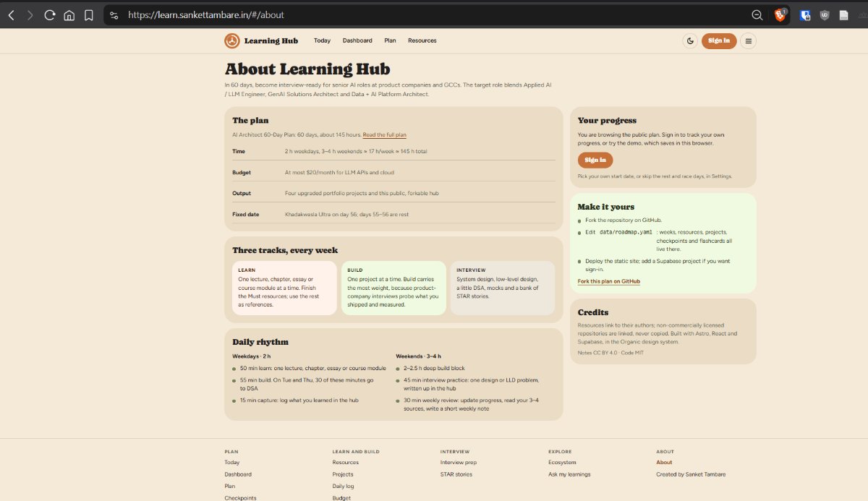This screenshot has height=501, width=868.
Task: Open Today link in the footer
Action: pos(232,462)
